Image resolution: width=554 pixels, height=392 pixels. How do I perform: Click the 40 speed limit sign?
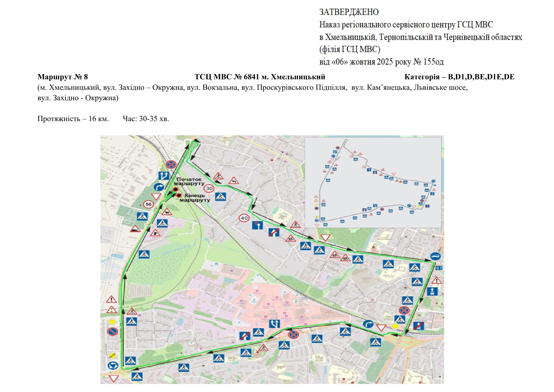click(244, 218)
